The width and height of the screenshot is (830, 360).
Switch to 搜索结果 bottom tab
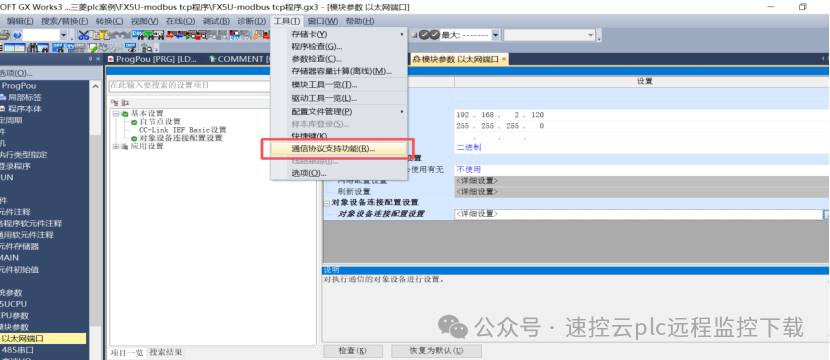click(x=166, y=352)
